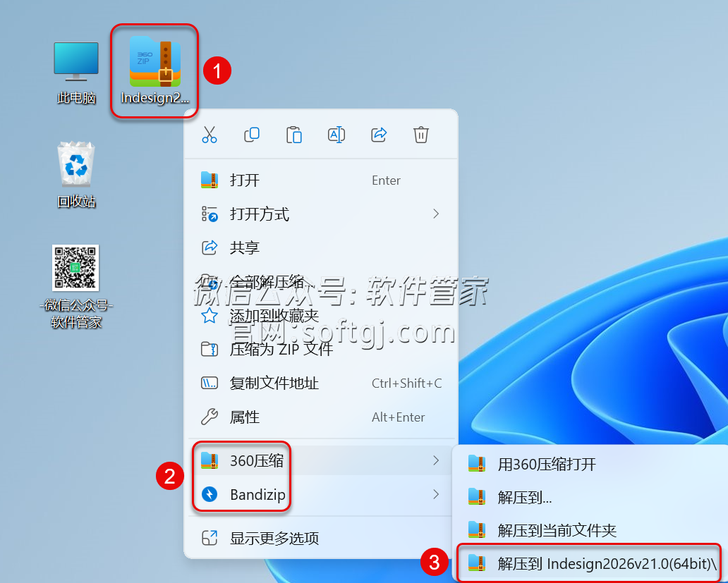Select the QR code image file on desktop
Image resolution: width=728 pixels, height=583 pixels.
76,287
